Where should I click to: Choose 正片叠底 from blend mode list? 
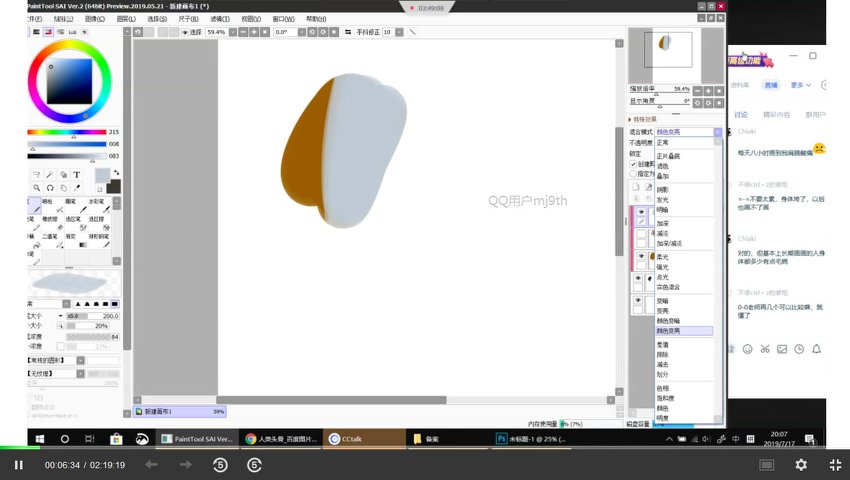tap(668, 156)
